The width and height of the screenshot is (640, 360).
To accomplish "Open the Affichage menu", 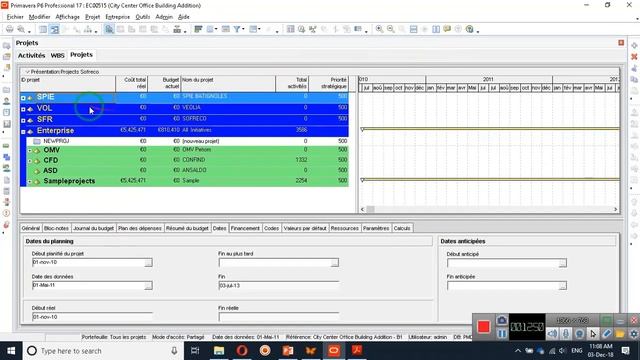I will (x=67, y=17).
